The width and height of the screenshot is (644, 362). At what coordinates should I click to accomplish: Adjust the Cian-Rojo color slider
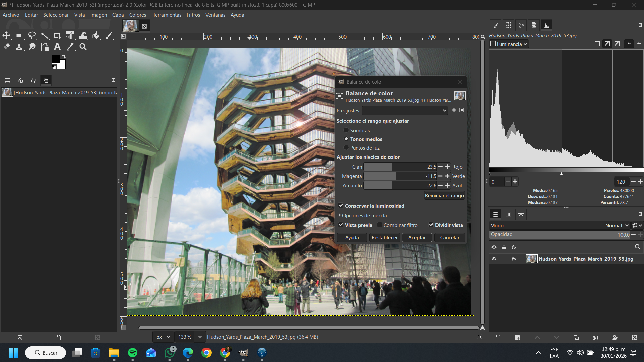point(400,167)
